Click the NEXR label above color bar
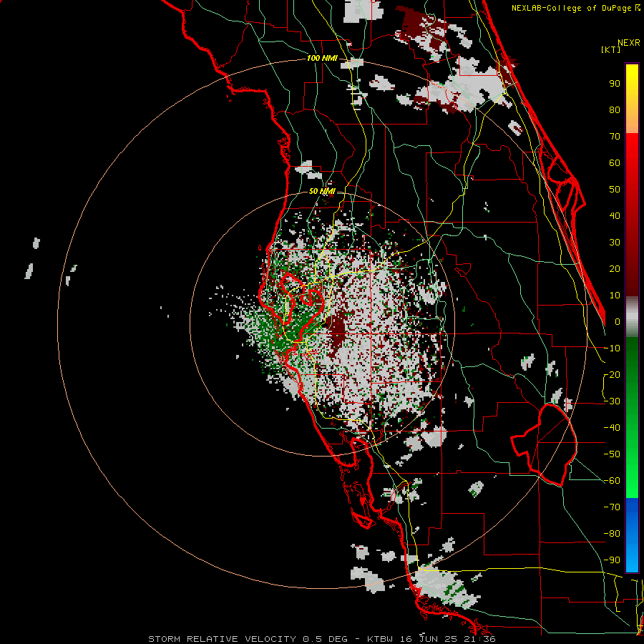The height and width of the screenshot is (644, 644). click(x=629, y=43)
